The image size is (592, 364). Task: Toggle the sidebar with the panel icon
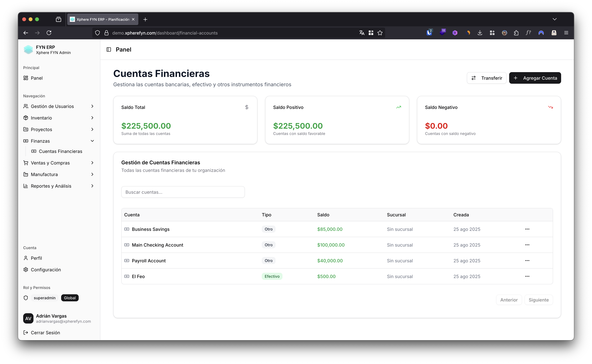(109, 49)
